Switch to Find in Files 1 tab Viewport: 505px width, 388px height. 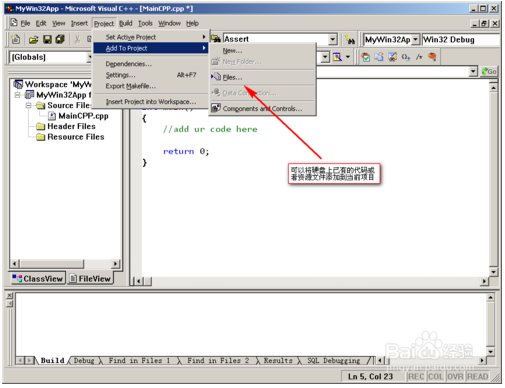click(x=139, y=360)
